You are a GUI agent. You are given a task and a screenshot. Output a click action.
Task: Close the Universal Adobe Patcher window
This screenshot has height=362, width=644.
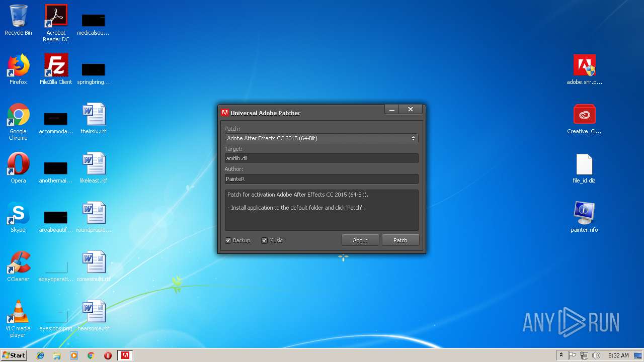411,110
